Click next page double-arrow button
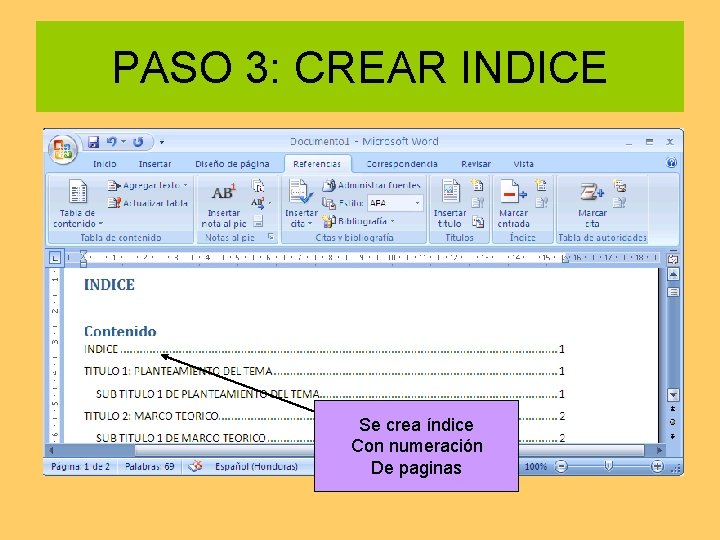 click(x=673, y=436)
